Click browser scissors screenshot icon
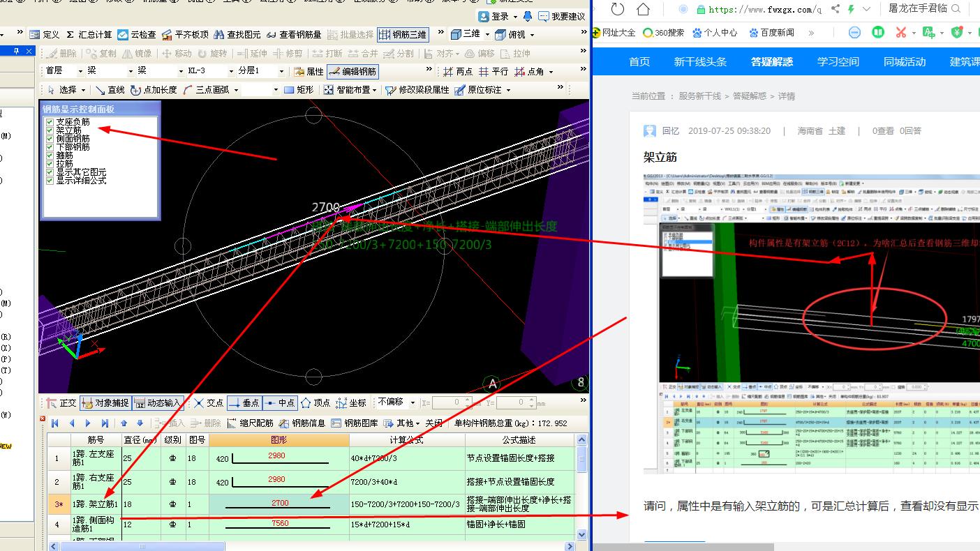 [x=901, y=32]
